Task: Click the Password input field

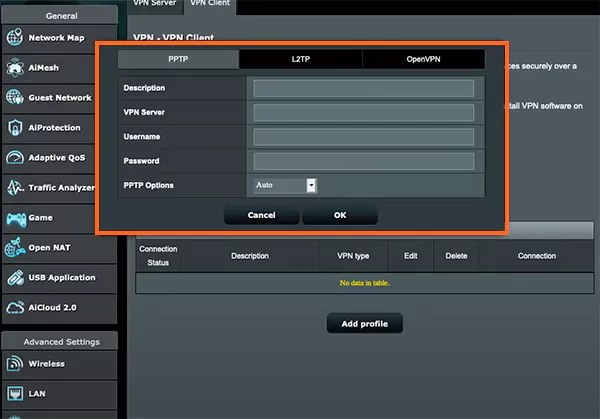Action: click(x=364, y=161)
